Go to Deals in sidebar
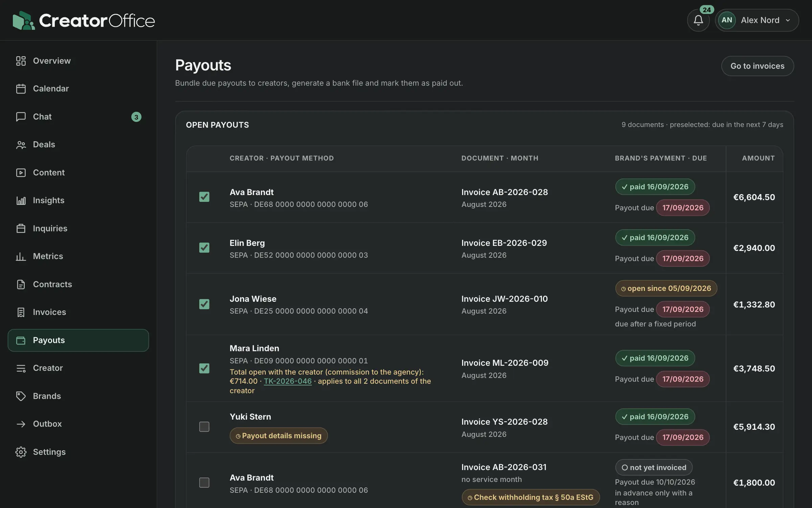 [78, 145]
